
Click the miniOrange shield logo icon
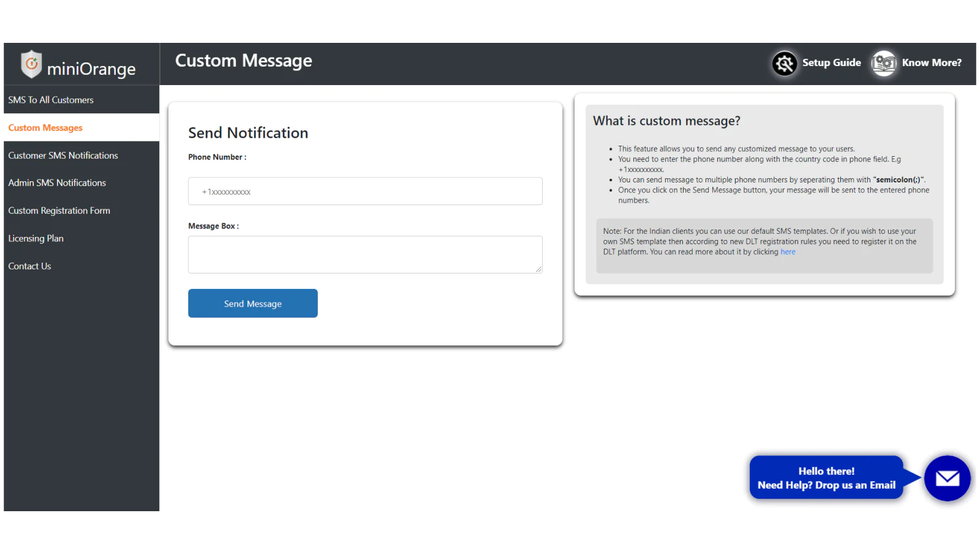click(31, 64)
